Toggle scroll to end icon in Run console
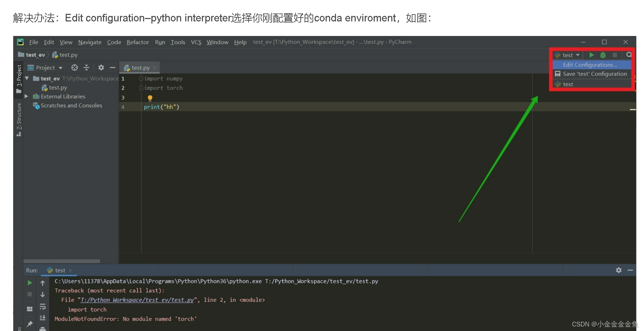 43,318
